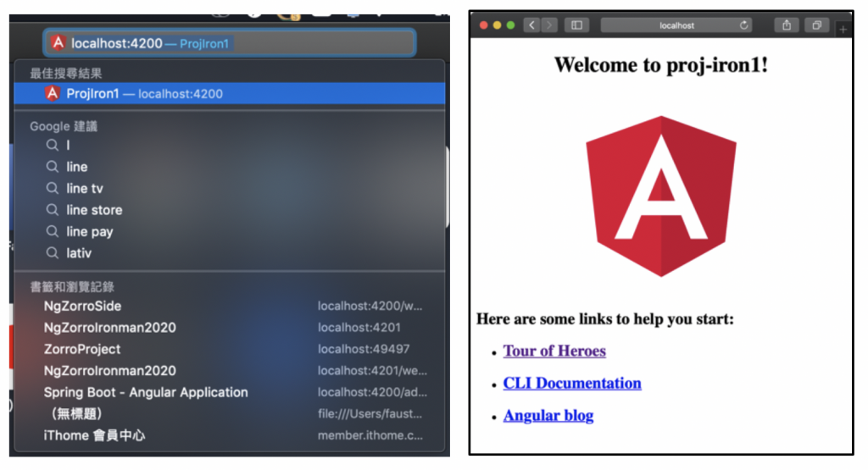Maximize the localhost window with green button
This screenshot has height=470, width=868.
tap(510, 25)
